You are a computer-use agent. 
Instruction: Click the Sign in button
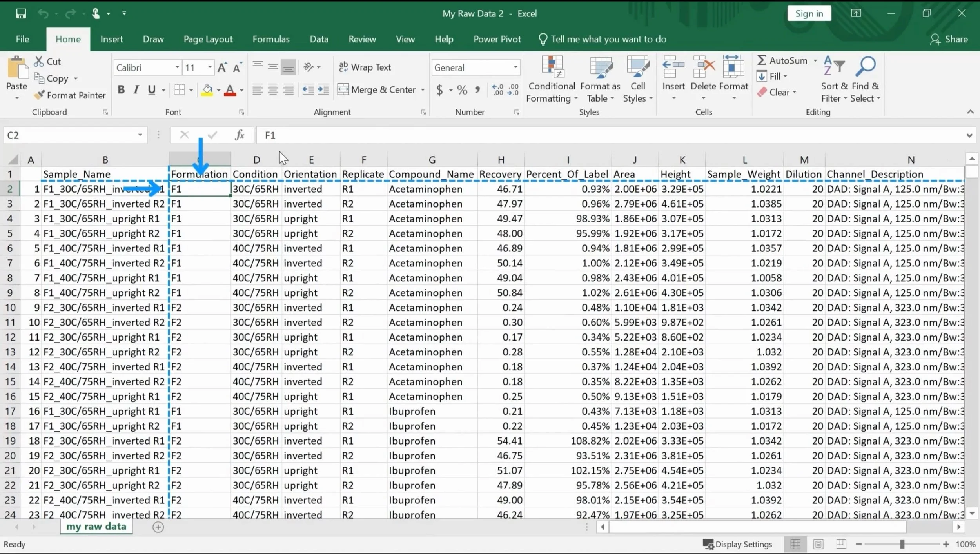[809, 13]
